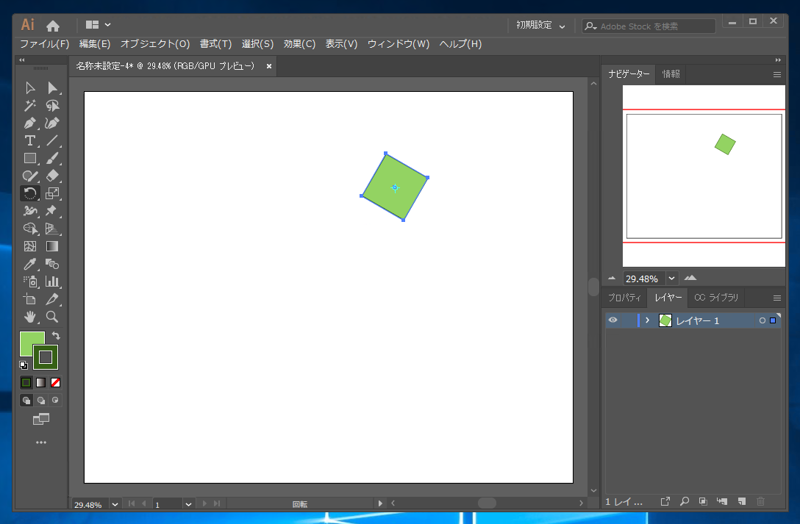800x524 pixels.
Task: Toggle the target circle for レイヤー 1
Action: 762,320
